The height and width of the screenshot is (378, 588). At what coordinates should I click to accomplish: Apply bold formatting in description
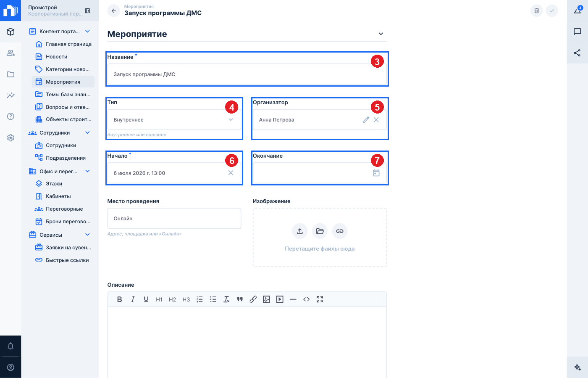point(119,299)
